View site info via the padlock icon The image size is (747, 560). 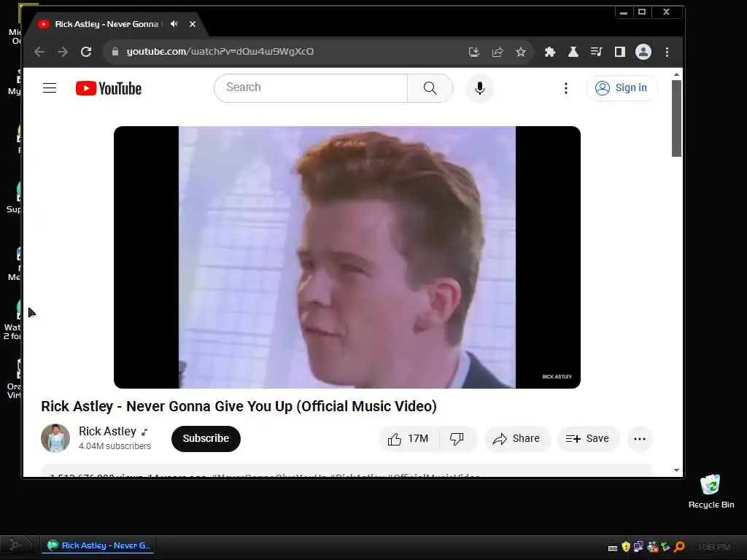(x=115, y=52)
